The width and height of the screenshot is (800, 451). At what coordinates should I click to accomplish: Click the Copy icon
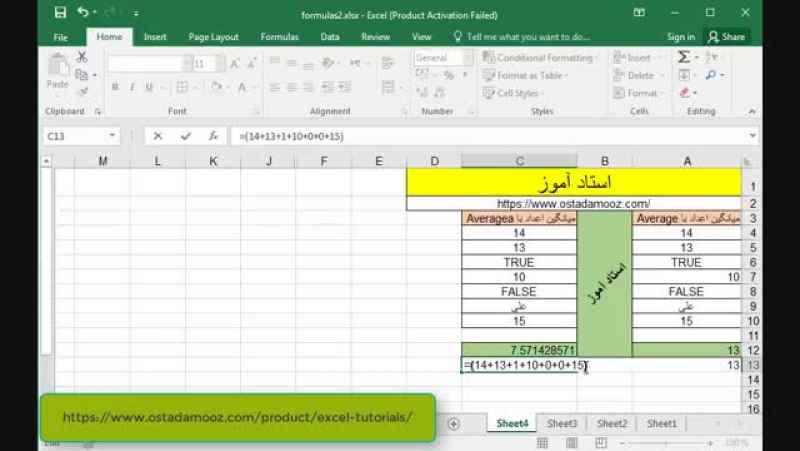[81, 75]
